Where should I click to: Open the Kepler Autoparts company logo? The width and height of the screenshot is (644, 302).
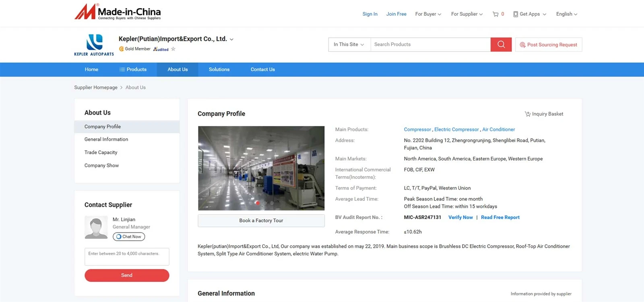94,45
